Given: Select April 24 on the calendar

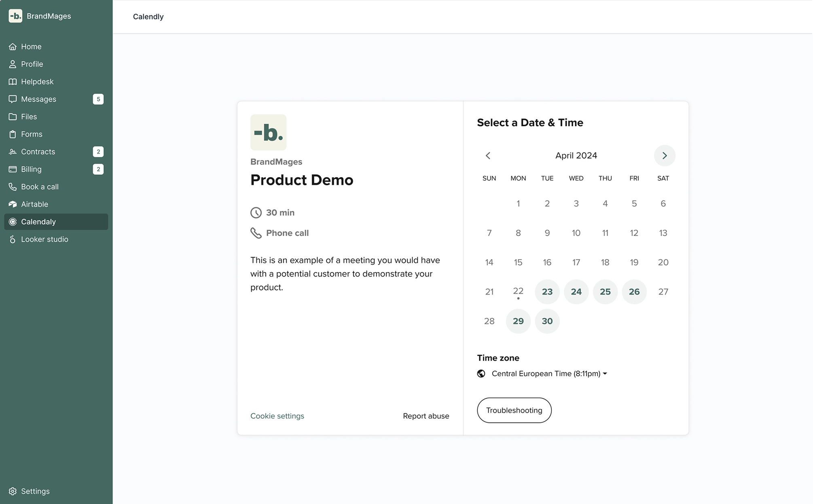Looking at the screenshot, I should [x=576, y=292].
